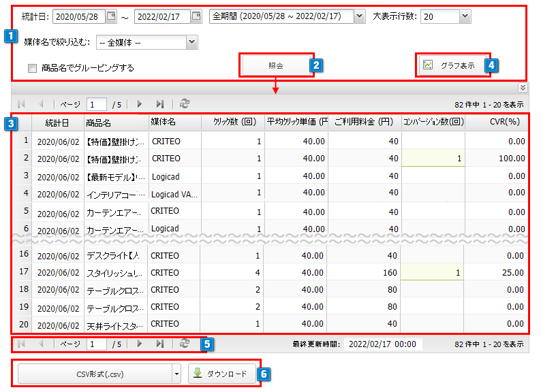Refresh the table using bottom reload icon
The image size is (541, 392).
point(185,344)
